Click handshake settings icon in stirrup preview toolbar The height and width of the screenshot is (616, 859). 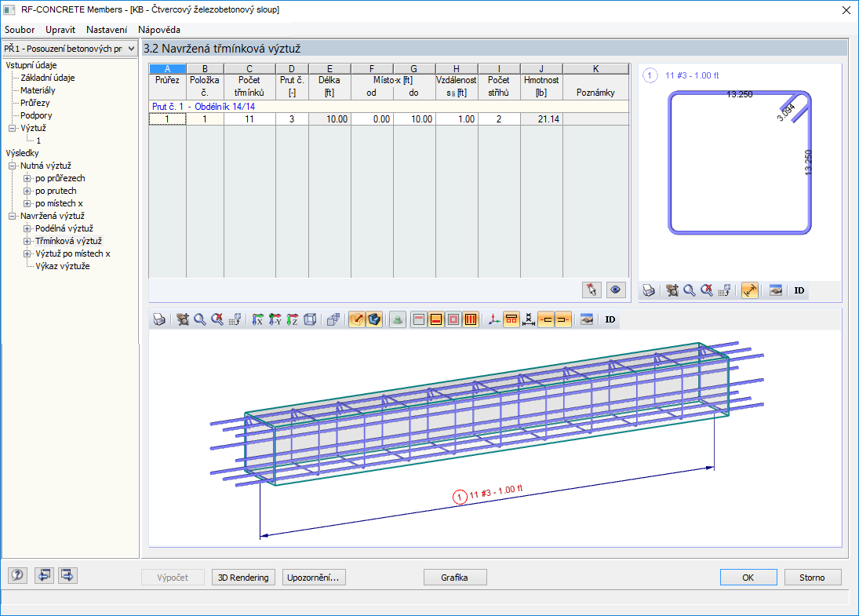[776, 290]
